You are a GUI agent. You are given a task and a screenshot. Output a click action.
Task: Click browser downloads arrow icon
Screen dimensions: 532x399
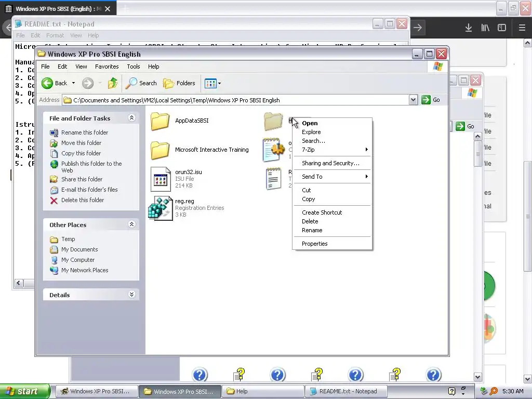[x=469, y=28]
